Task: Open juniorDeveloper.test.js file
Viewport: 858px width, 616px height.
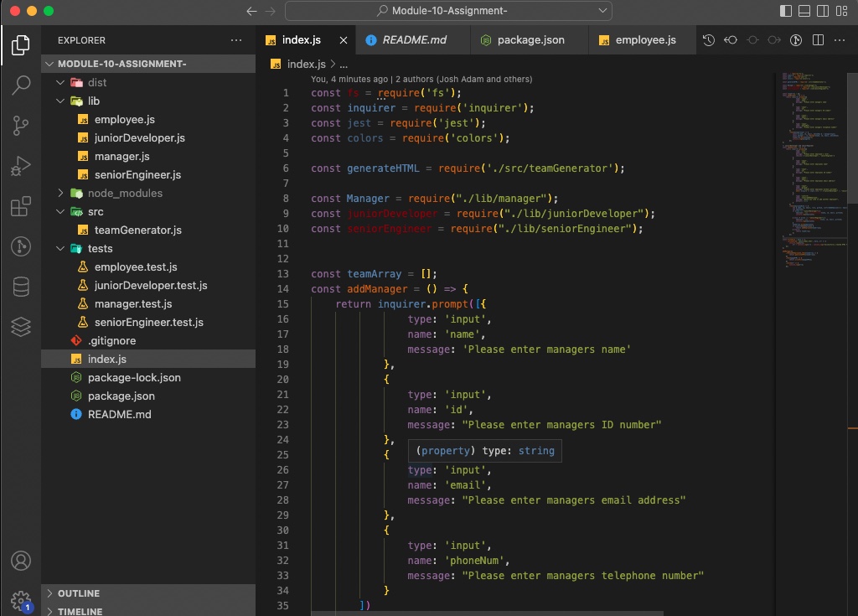Action: pyautogui.click(x=148, y=285)
